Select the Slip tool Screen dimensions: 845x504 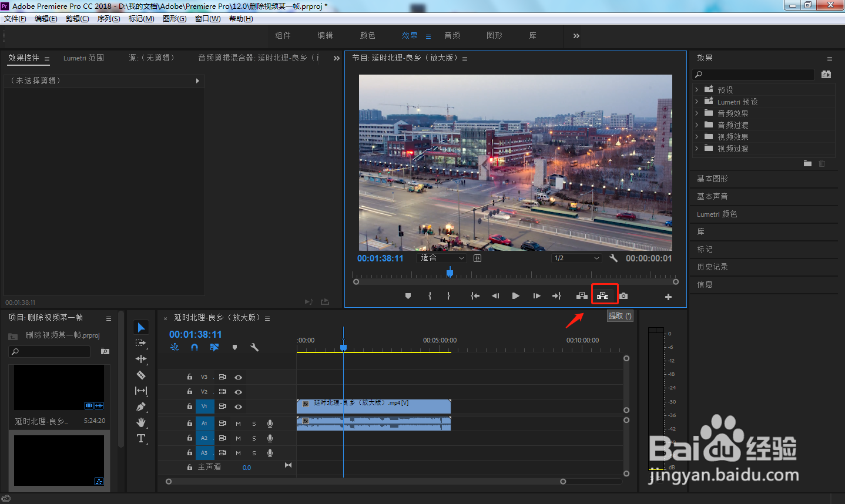pos(141,391)
